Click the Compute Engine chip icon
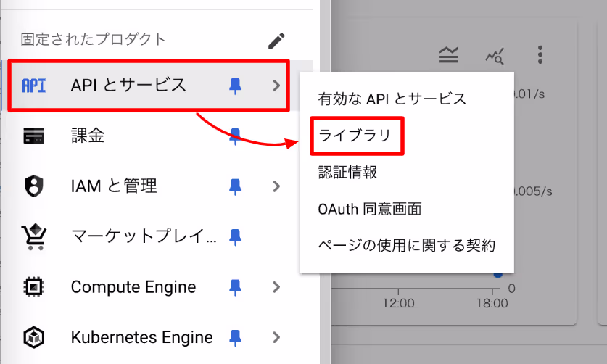The height and width of the screenshot is (364, 607). 33,287
